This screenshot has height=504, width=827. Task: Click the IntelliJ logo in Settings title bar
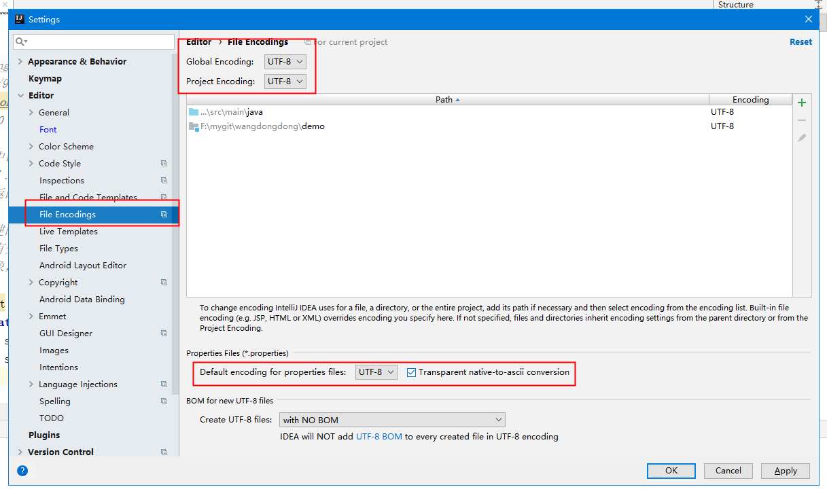coord(20,19)
